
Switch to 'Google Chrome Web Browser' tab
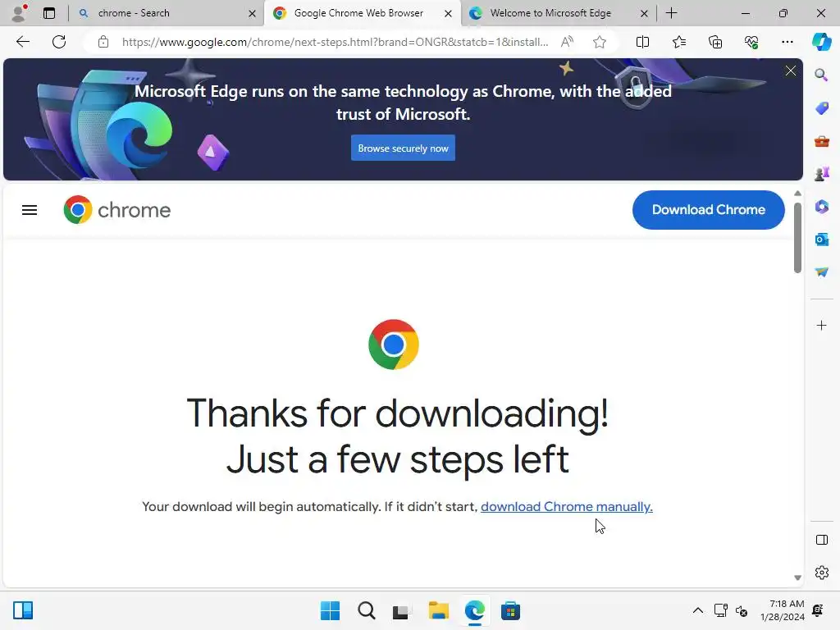click(362, 13)
